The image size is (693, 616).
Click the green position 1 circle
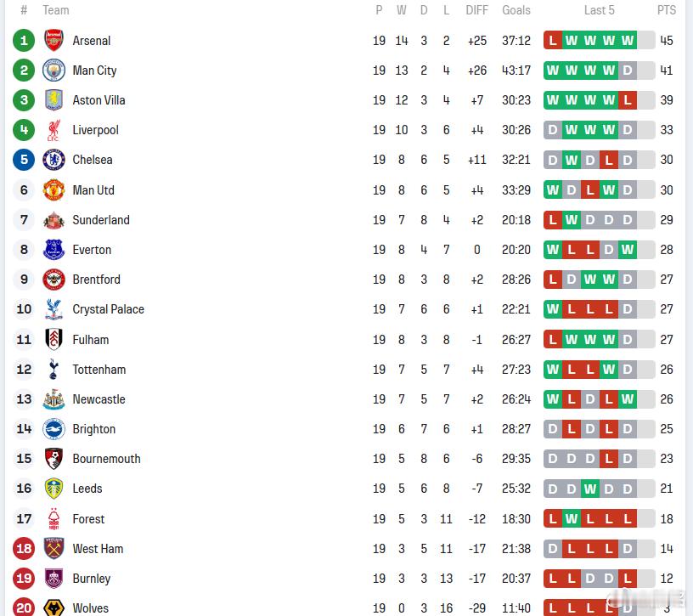[24, 41]
